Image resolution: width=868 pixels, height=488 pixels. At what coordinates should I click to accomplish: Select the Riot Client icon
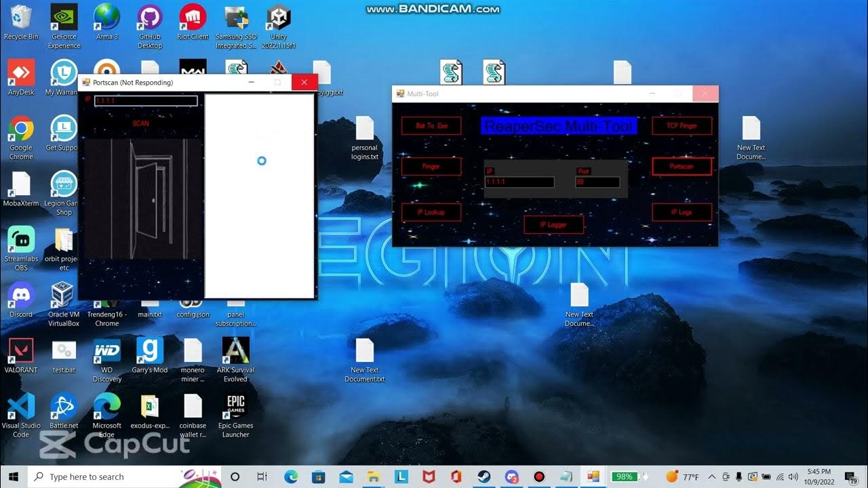193,22
